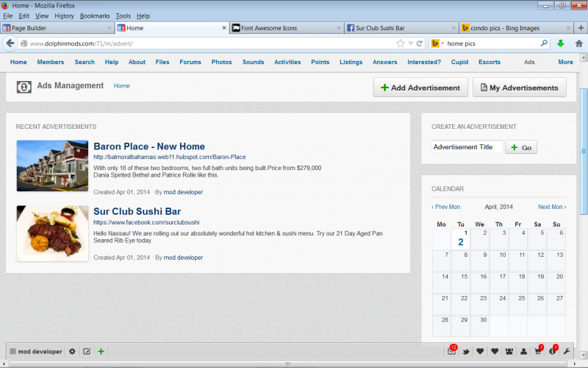Click the balmoralbahamas Baron-Place URL link
588x368 pixels.
point(170,157)
